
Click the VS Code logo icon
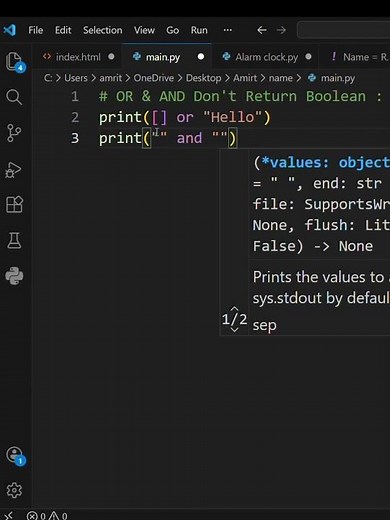(x=10, y=30)
